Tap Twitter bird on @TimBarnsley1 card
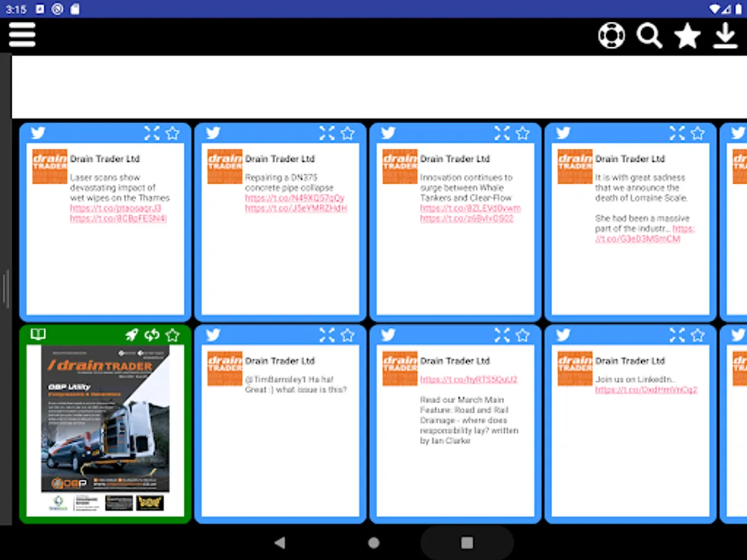Viewport: 747px width, 560px height. pyautogui.click(x=213, y=335)
